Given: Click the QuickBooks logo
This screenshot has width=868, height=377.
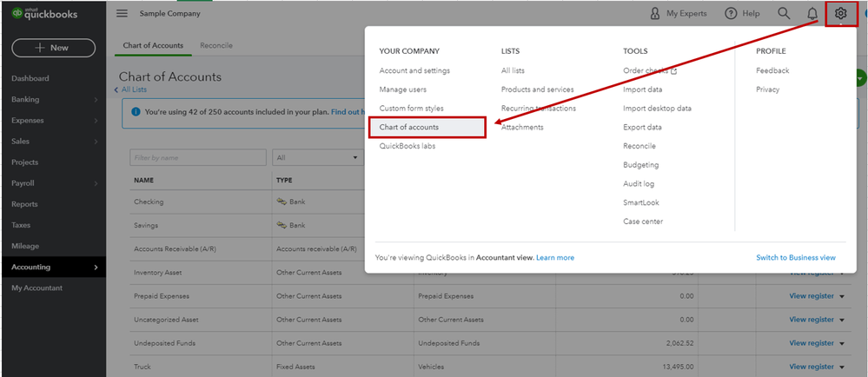Looking at the screenshot, I should point(44,13).
